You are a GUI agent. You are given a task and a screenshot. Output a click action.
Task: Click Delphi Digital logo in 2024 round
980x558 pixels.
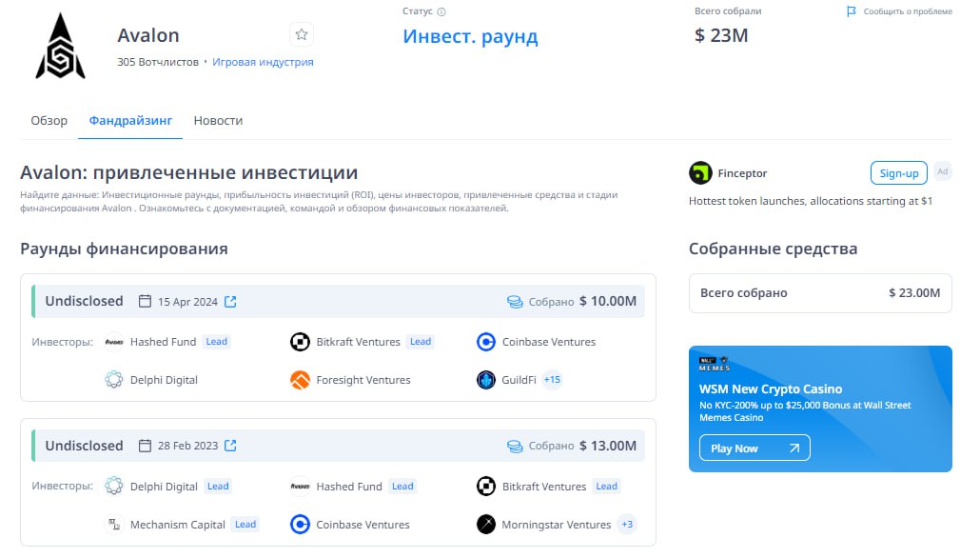tap(114, 380)
